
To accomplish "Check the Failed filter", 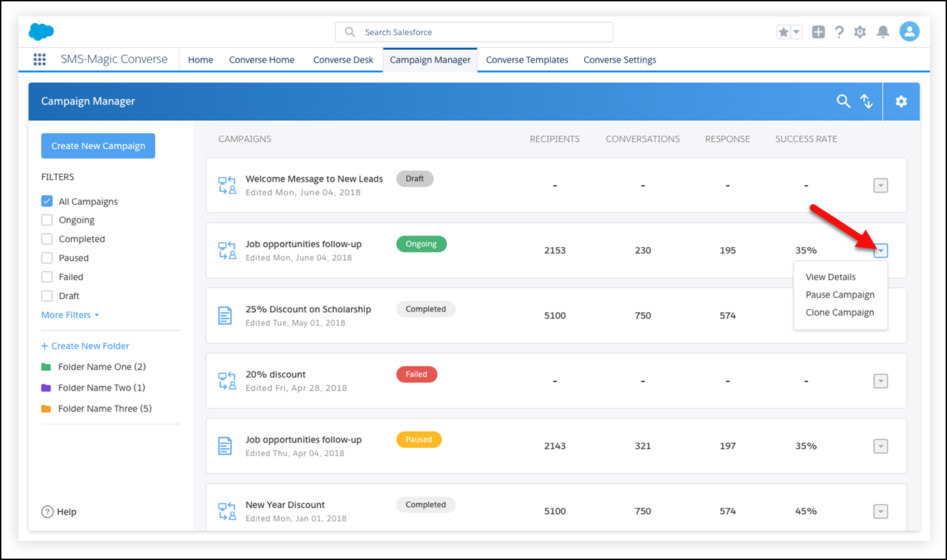I will (47, 277).
